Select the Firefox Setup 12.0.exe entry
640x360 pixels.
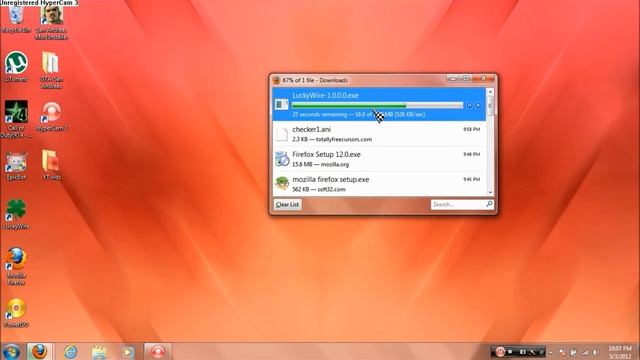(x=379, y=159)
